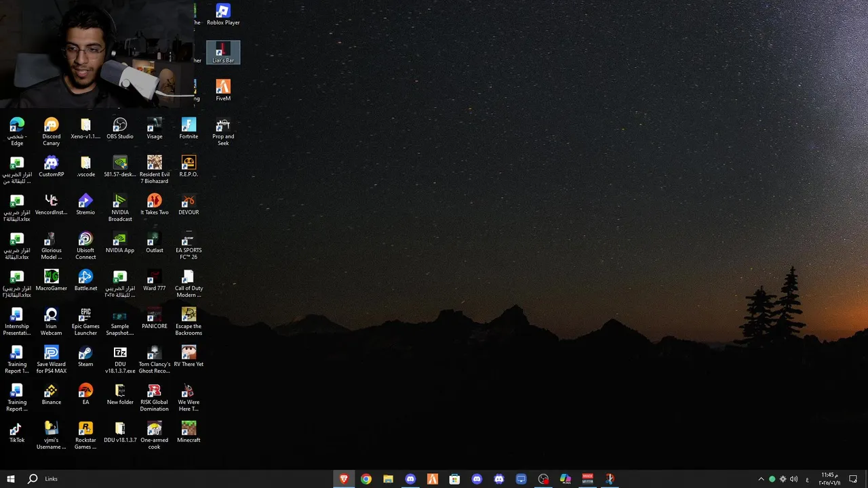Open the PANICORE game icon
The height and width of the screenshot is (488, 868).
(x=155, y=318)
